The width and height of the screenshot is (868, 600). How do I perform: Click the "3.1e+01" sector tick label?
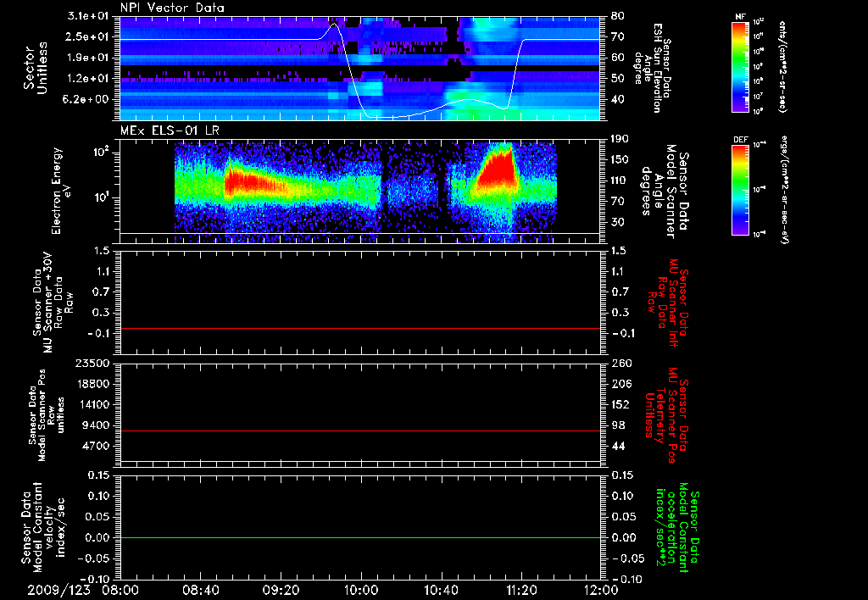[x=88, y=16]
